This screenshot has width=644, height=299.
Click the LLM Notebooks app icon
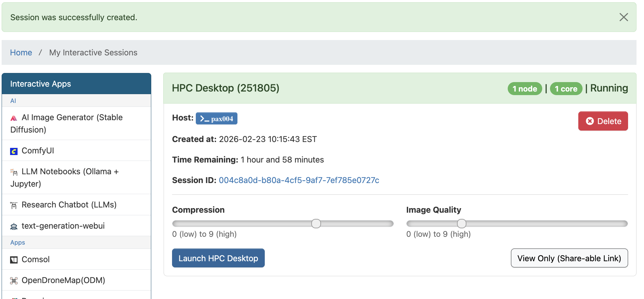pos(14,172)
